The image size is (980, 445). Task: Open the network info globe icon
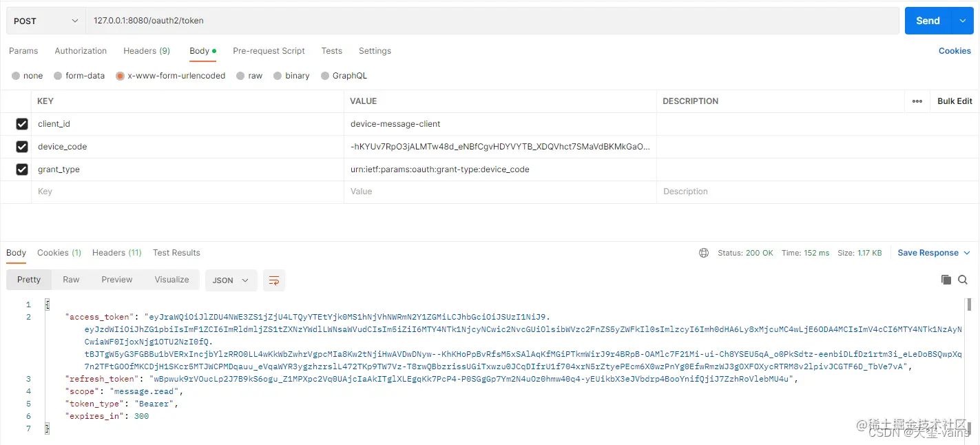(x=703, y=252)
